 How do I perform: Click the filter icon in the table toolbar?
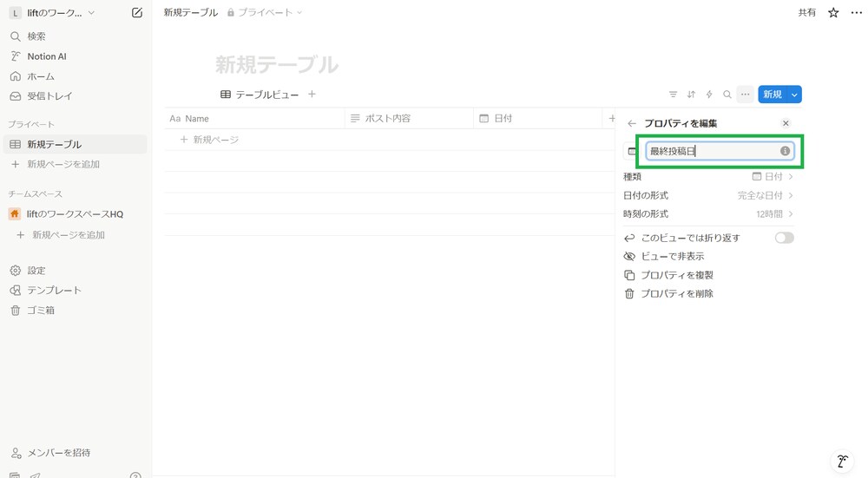click(674, 95)
